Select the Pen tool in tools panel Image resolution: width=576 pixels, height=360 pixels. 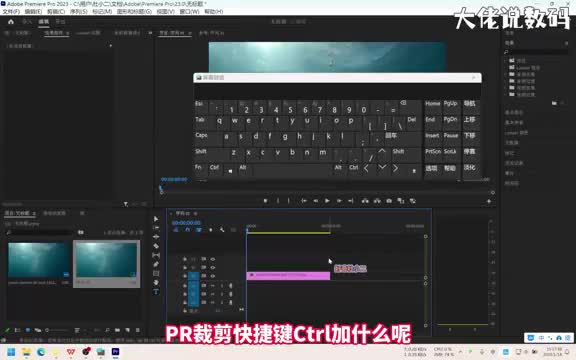pos(156,264)
